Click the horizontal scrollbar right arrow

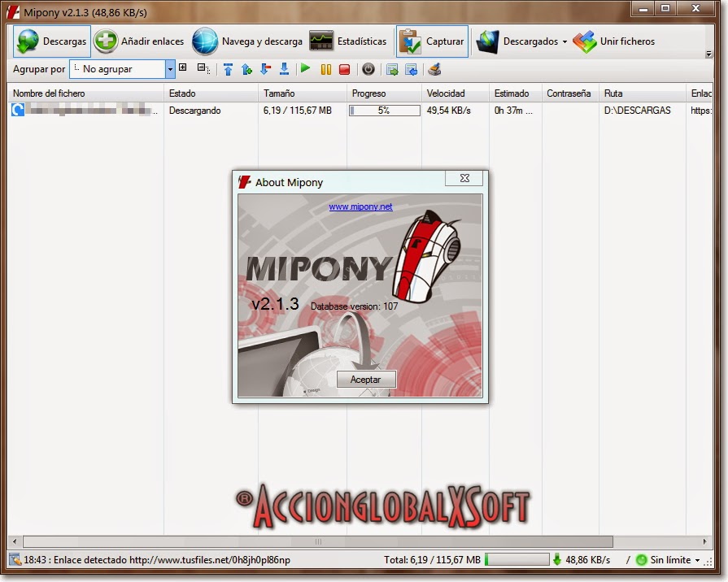click(705, 541)
